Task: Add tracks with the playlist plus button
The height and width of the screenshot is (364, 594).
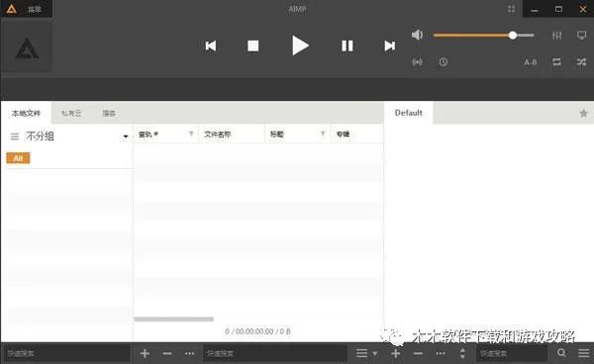Action: tap(395, 353)
